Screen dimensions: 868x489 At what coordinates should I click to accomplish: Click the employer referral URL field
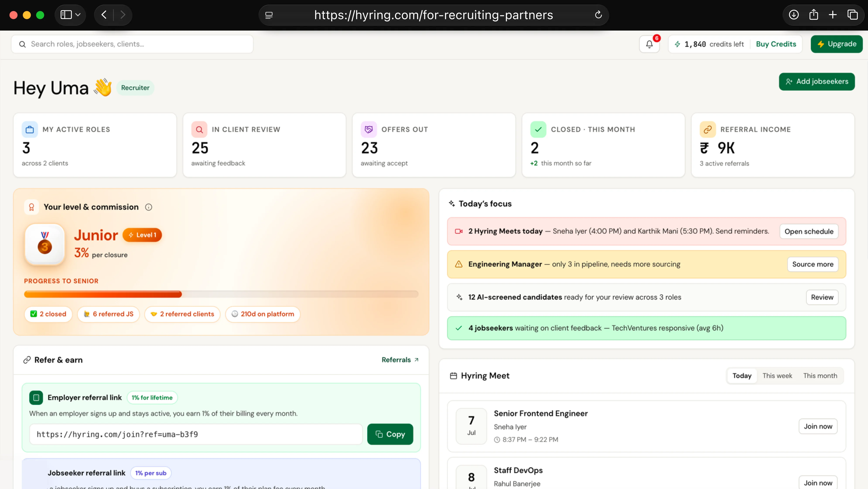(196, 434)
